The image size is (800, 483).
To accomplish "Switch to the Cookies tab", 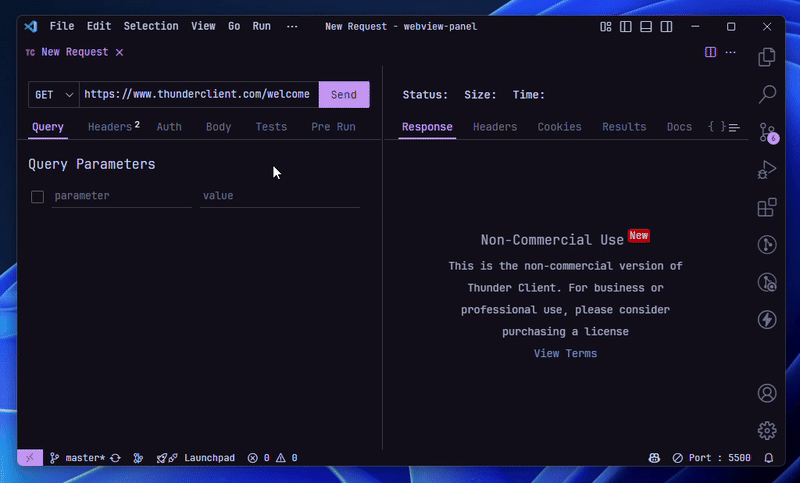I will (559, 127).
